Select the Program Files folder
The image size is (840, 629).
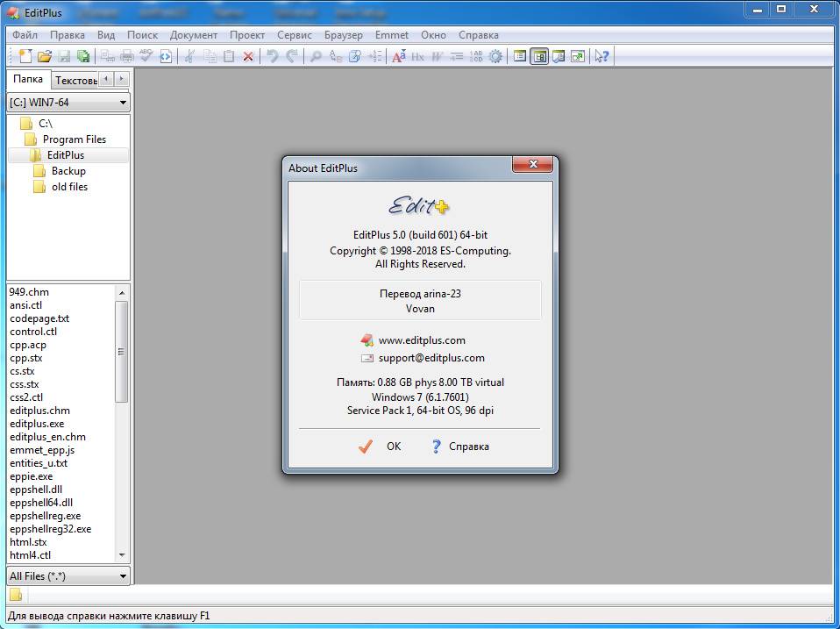pos(75,139)
